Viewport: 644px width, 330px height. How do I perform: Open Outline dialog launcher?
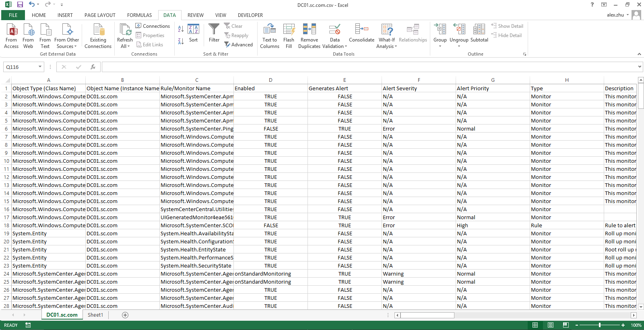pos(524,54)
